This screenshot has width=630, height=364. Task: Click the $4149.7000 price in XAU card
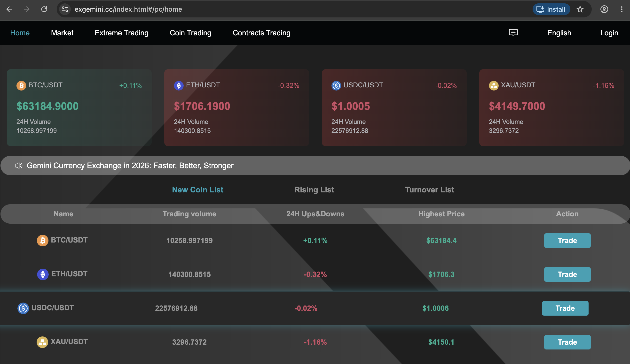[517, 106]
